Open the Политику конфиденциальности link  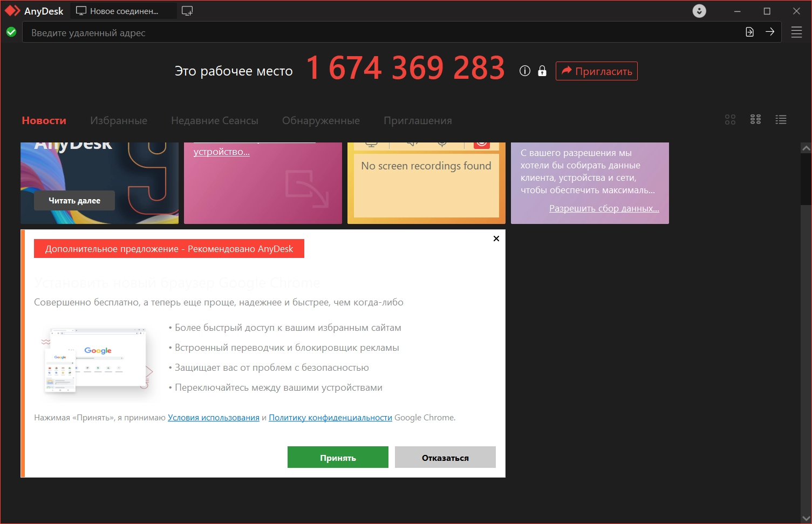tap(330, 417)
